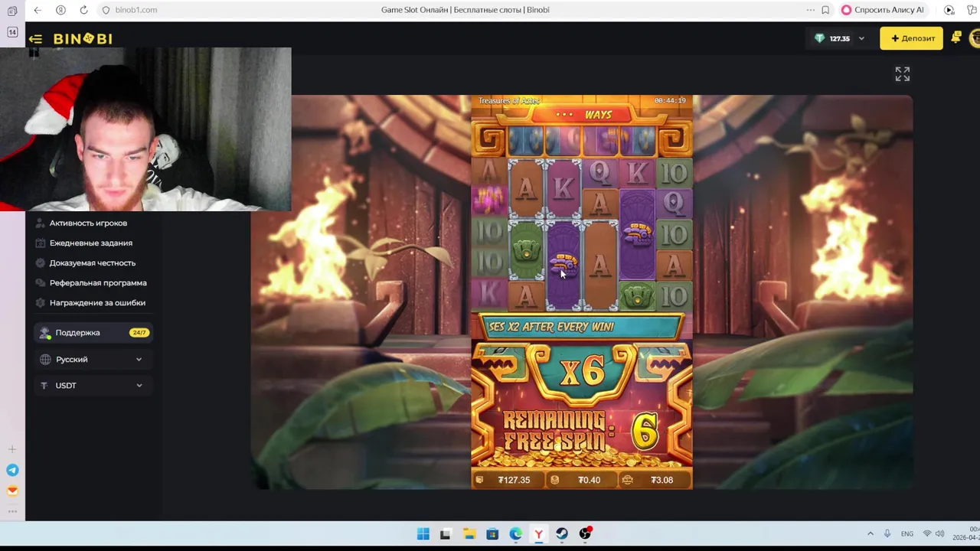The width and height of the screenshot is (980, 551).
Task: Show hidden system tray icons chevron
Action: (x=871, y=534)
